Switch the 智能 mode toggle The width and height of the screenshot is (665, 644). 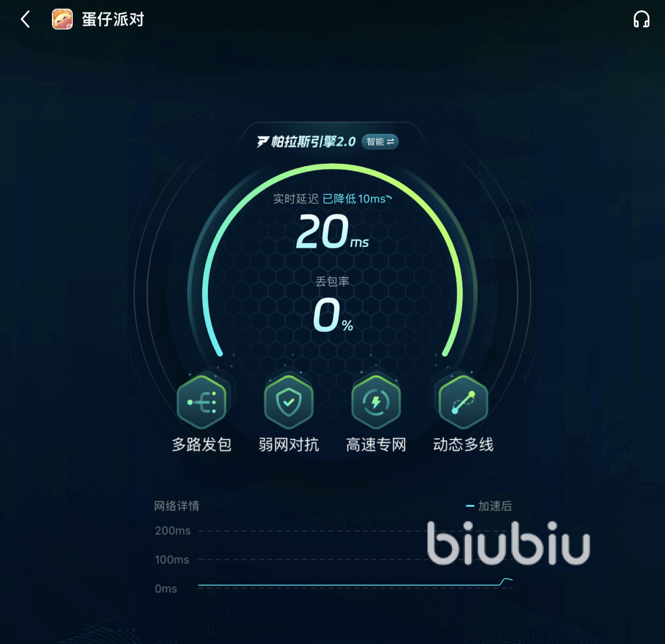pos(380,142)
